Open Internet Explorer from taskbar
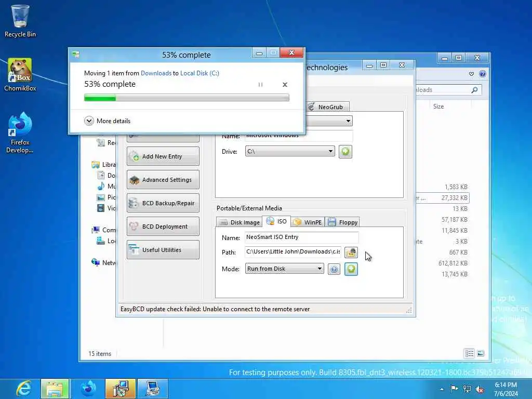The width and height of the screenshot is (532, 399). [x=22, y=389]
